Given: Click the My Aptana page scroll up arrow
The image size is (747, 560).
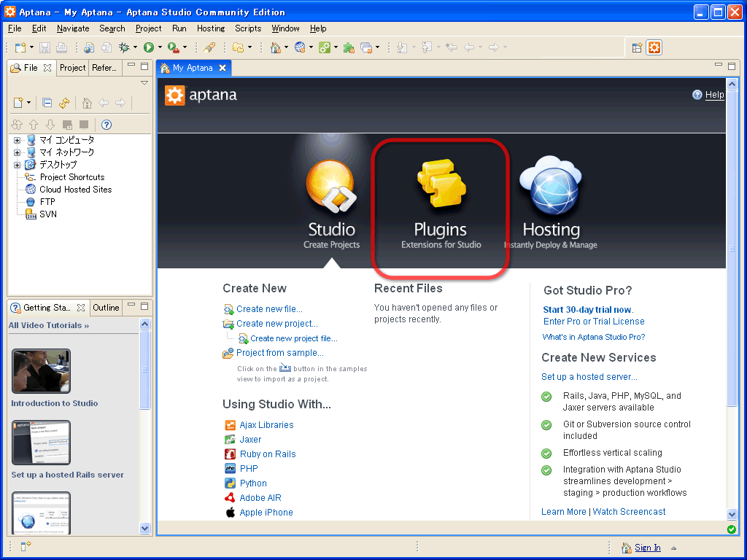Looking at the screenshot, I should [x=732, y=85].
